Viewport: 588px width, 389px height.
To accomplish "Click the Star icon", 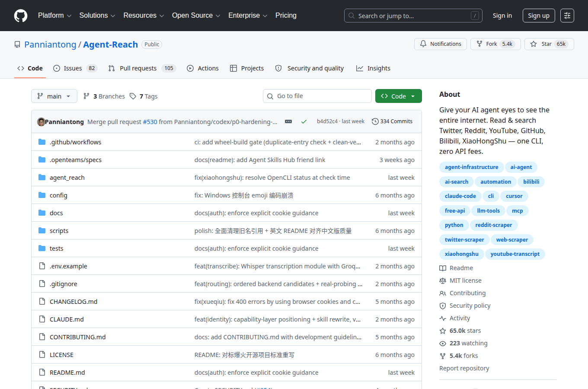I will pyautogui.click(x=534, y=44).
